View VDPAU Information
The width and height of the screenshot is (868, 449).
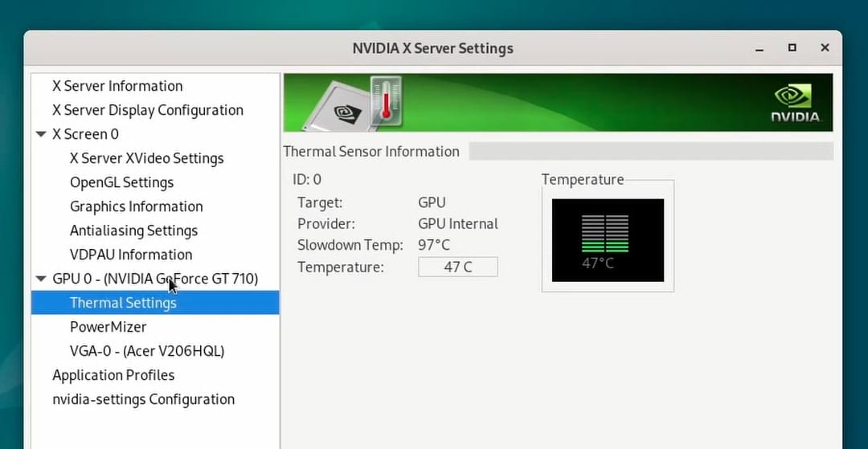click(131, 255)
